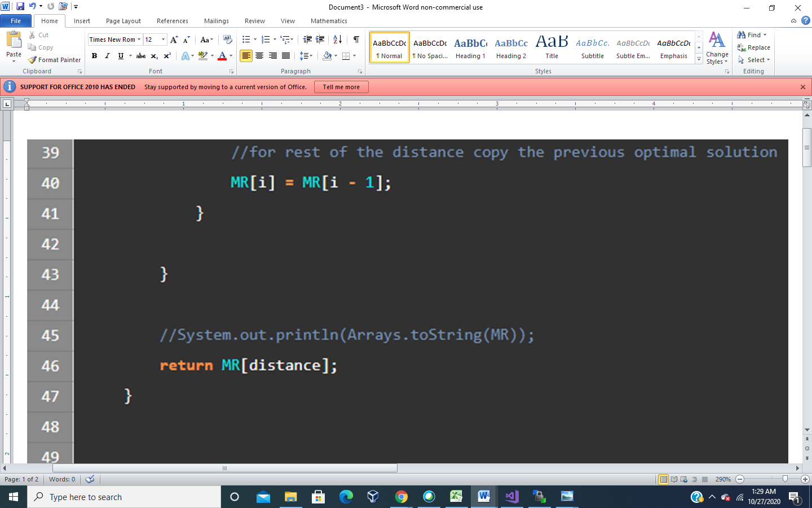This screenshot has width=812, height=508.
Task: Toggle the Show/Hide paragraph marks
Action: tap(356, 39)
